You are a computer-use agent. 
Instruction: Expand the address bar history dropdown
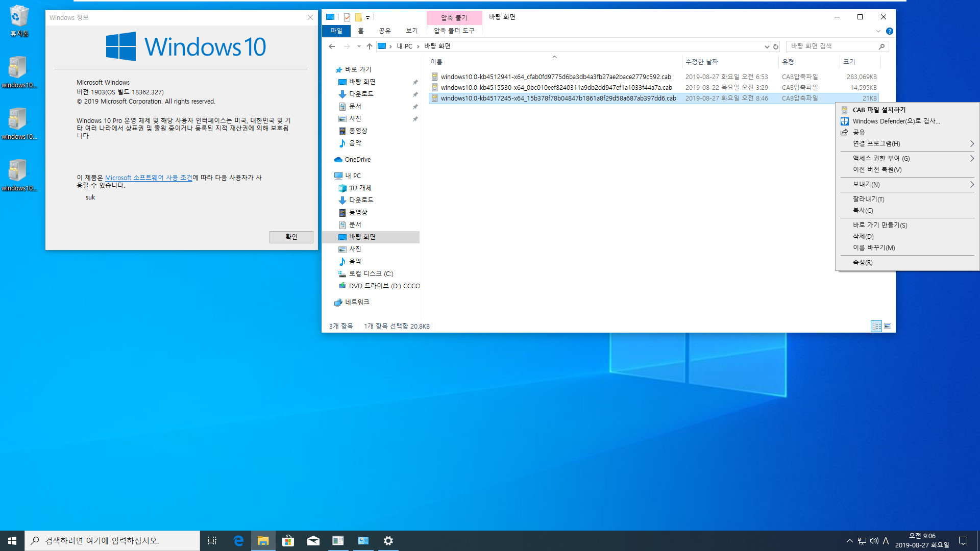[767, 46]
